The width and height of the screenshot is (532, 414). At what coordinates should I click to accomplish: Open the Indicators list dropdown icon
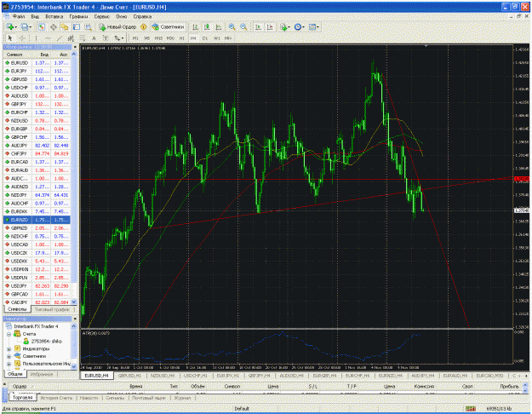click(x=284, y=26)
